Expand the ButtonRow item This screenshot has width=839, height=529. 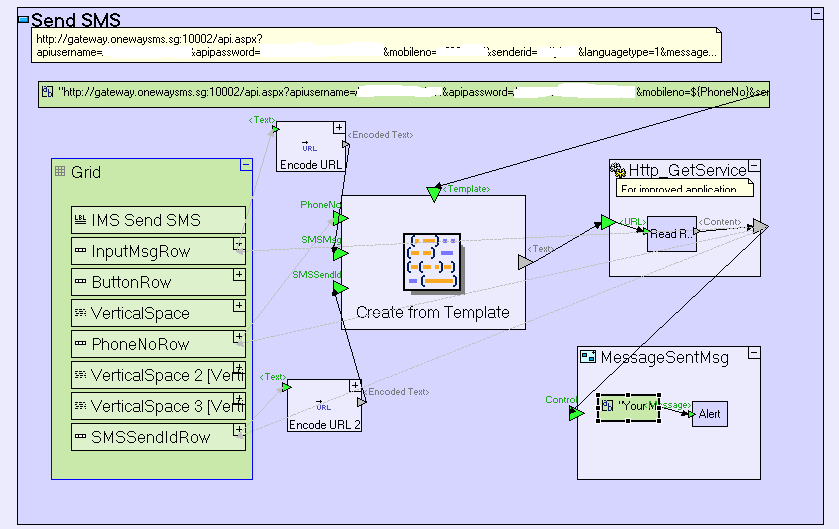(x=239, y=274)
